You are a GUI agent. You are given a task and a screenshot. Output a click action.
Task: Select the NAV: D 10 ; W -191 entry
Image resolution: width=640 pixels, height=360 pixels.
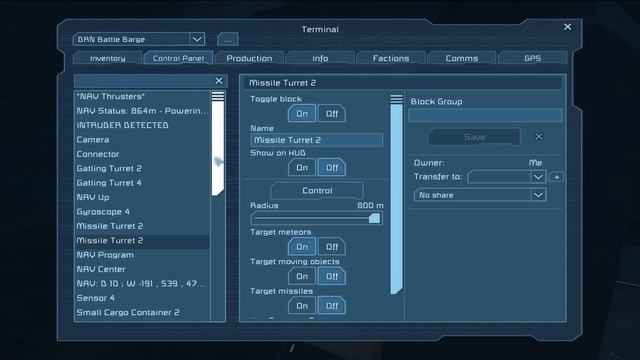pyautogui.click(x=142, y=284)
